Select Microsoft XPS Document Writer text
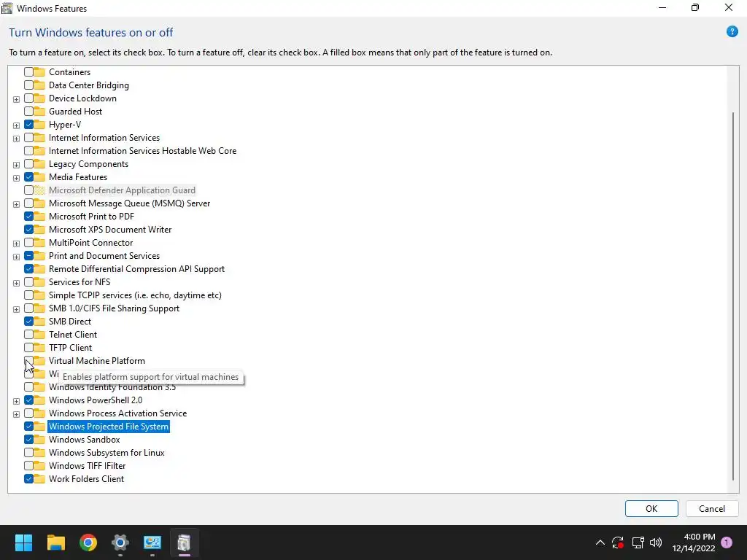This screenshot has width=747, height=560. (110, 230)
